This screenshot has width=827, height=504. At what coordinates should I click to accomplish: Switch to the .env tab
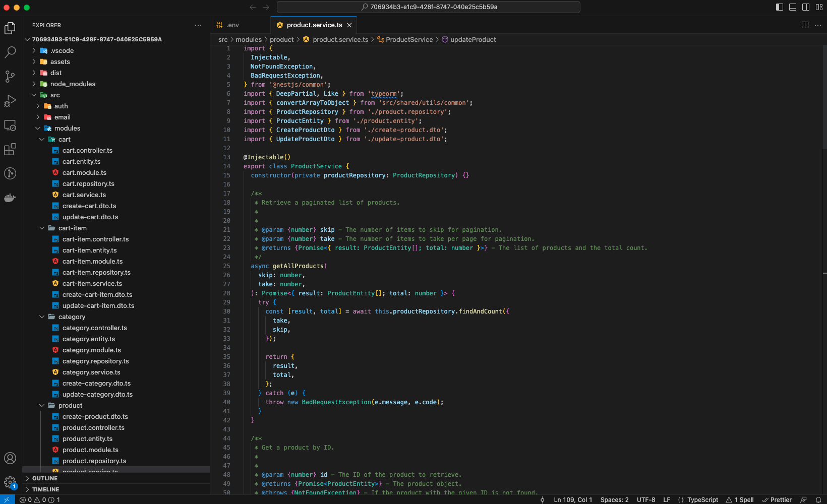pyautogui.click(x=232, y=25)
